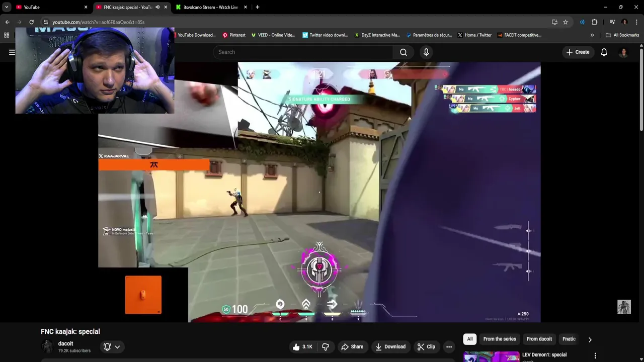Open the Chrome profile avatar
The height and width of the screenshot is (362, 644).
coord(624,22)
